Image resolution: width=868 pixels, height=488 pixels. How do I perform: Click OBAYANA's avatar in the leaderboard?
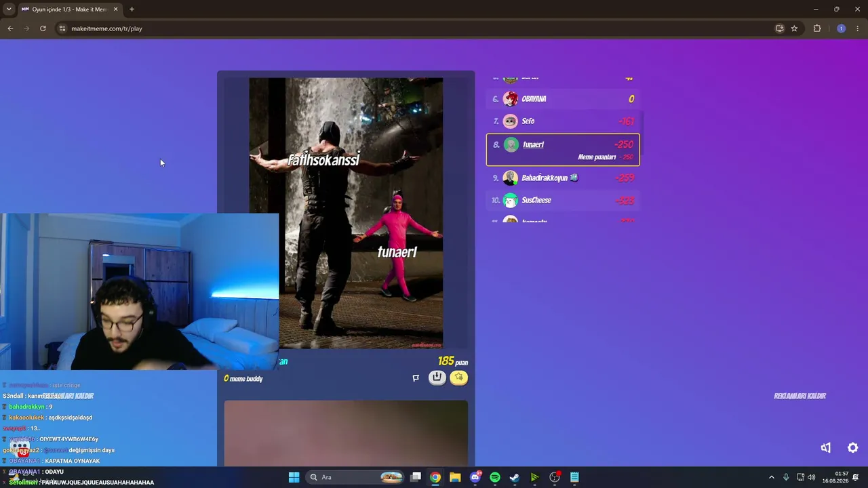click(511, 99)
